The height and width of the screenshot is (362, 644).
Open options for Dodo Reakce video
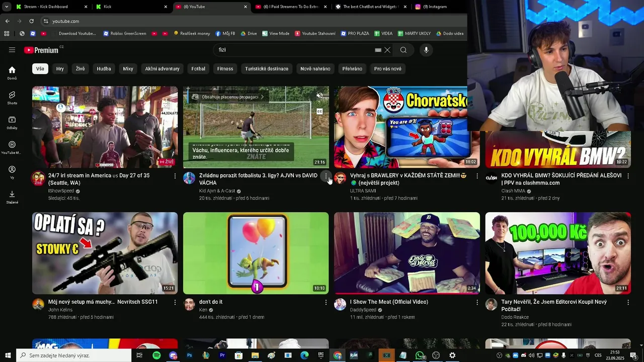pos(628,302)
